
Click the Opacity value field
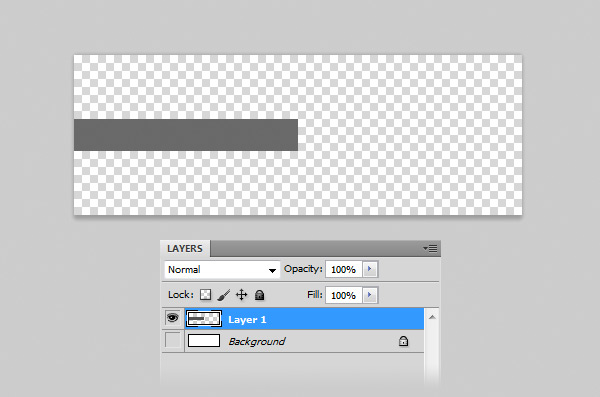click(x=343, y=270)
